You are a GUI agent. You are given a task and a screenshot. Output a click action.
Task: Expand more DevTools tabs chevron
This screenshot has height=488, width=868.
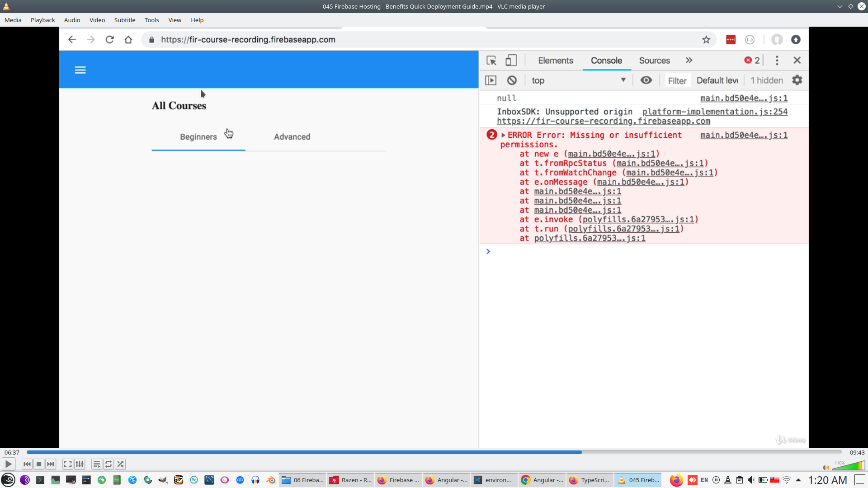pyautogui.click(x=689, y=61)
